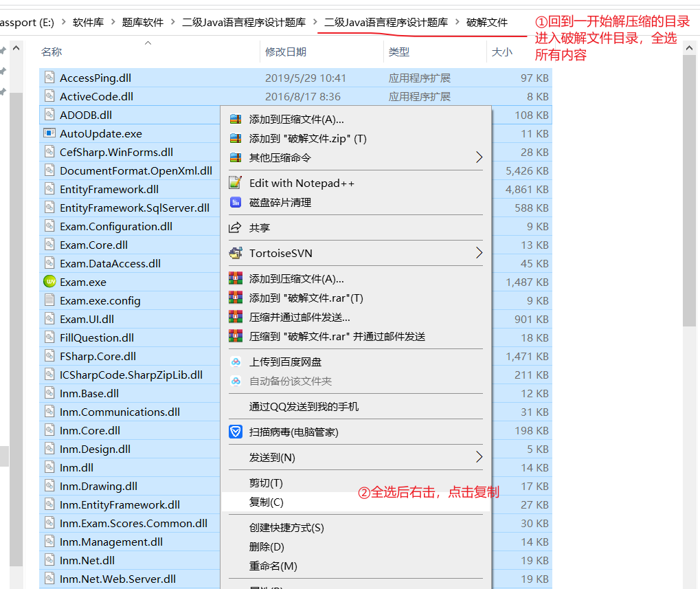Image resolution: width=700 pixels, height=589 pixels.
Task: Expand the 其他压缩命令 submenu arrow
Action: click(x=479, y=157)
